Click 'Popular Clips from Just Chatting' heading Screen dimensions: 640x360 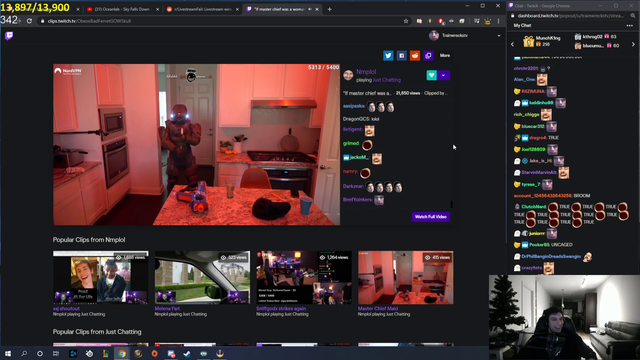click(97, 331)
